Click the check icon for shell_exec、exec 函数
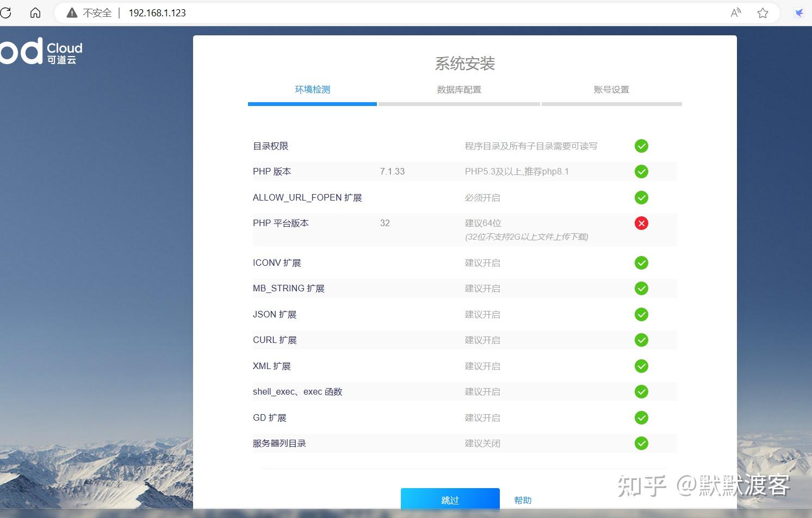 pyautogui.click(x=641, y=391)
